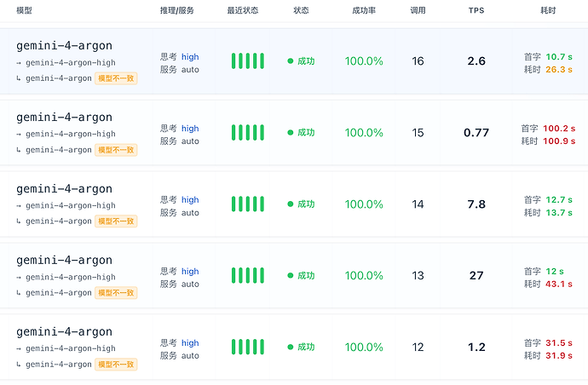
Task: Select the high thinking value in 12-call row
Action: (190, 342)
